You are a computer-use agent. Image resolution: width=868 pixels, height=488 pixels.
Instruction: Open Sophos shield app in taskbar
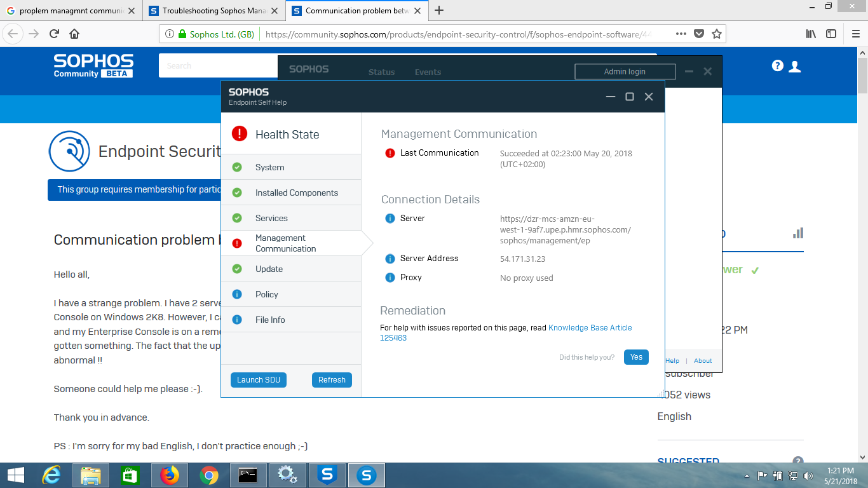tap(327, 475)
